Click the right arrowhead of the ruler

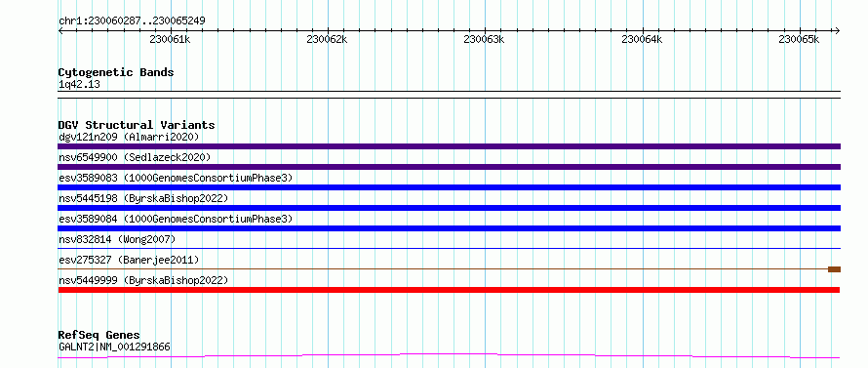tap(837, 31)
